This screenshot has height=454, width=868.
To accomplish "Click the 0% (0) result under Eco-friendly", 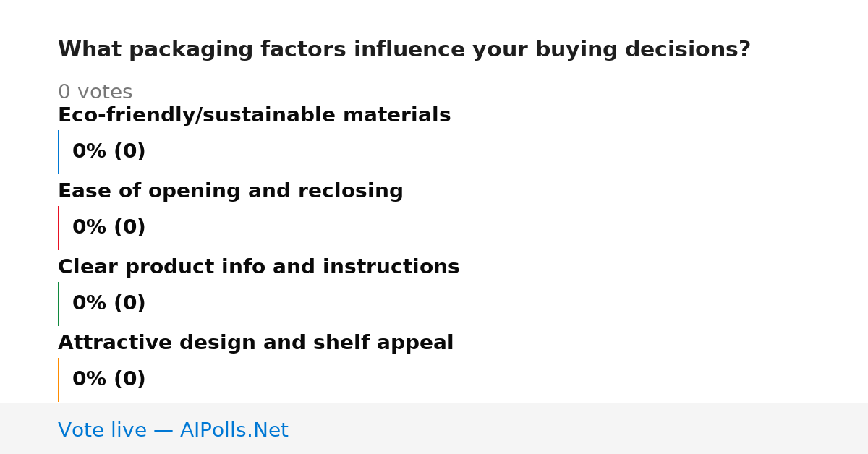I will (109, 152).
